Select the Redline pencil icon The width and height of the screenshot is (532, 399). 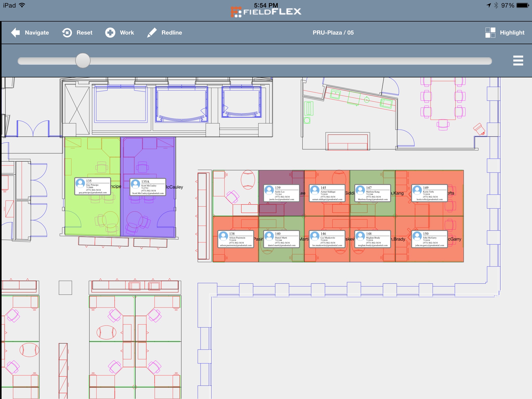tap(152, 33)
